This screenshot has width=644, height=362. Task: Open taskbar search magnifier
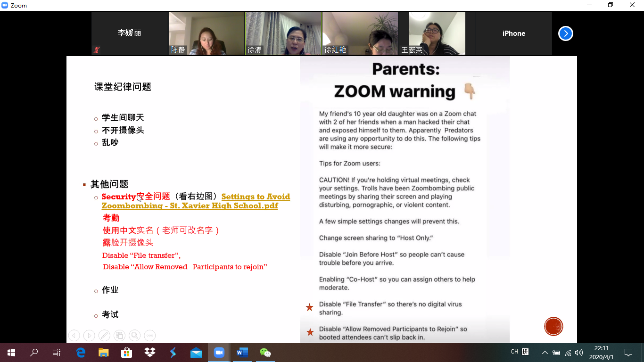(34, 352)
